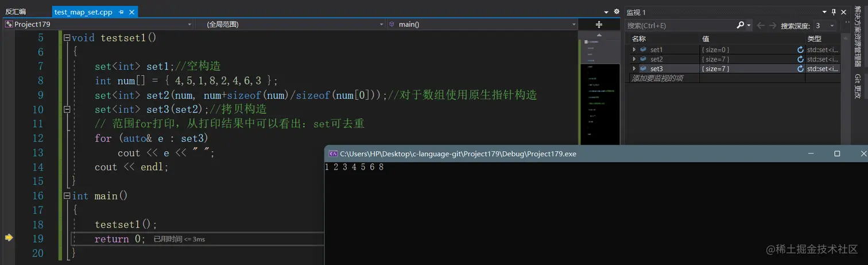This screenshot has height=265, width=868.
Task: Expand the set2 watch entry
Action: [x=634, y=59]
